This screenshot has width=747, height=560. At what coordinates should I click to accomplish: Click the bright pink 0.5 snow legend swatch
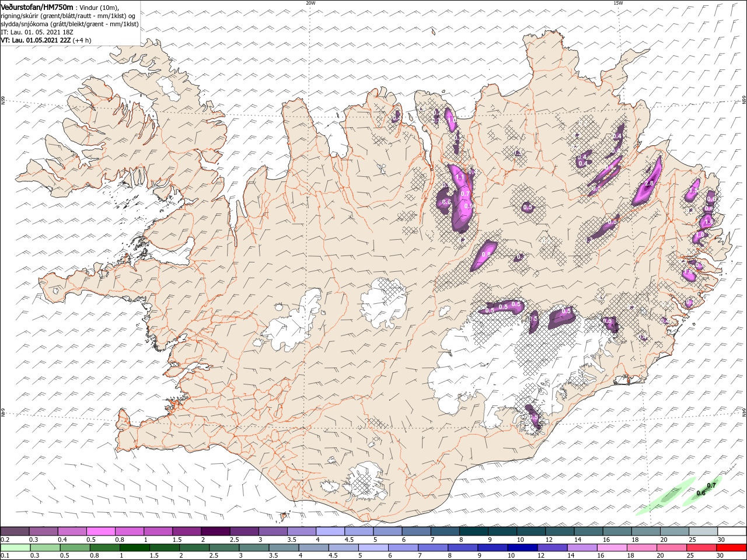click(101, 531)
